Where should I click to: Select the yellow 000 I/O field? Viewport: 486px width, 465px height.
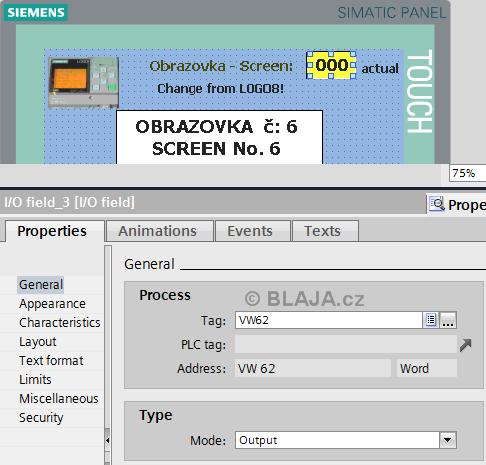[x=331, y=65]
